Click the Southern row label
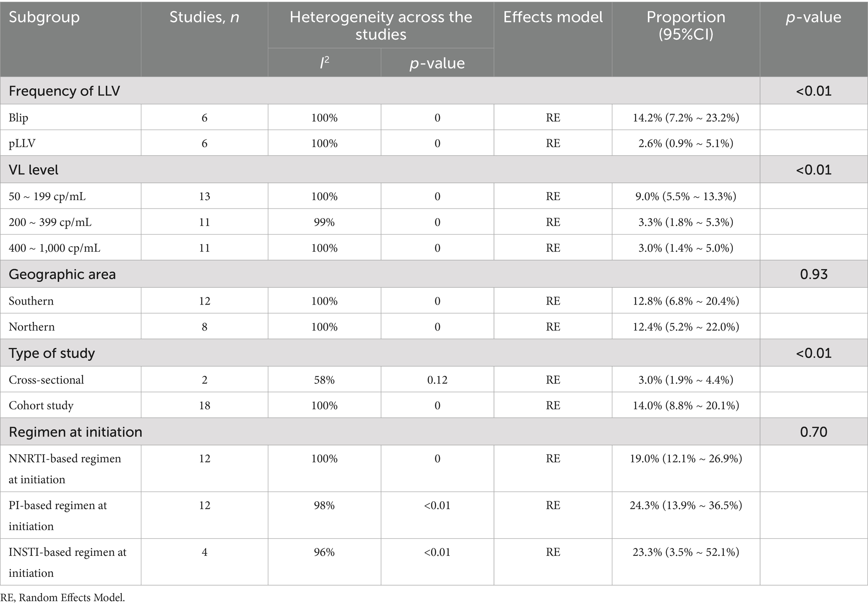The image size is (868, 607). point(31,301)
